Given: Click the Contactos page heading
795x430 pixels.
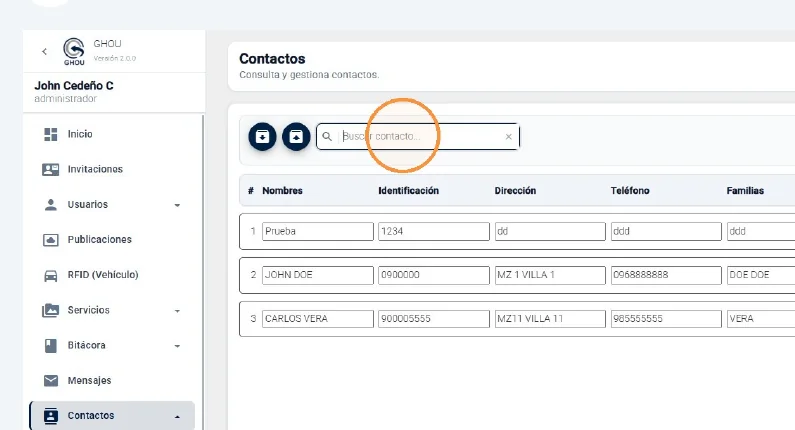Looking at the screenshot, I should click(272, 59).
